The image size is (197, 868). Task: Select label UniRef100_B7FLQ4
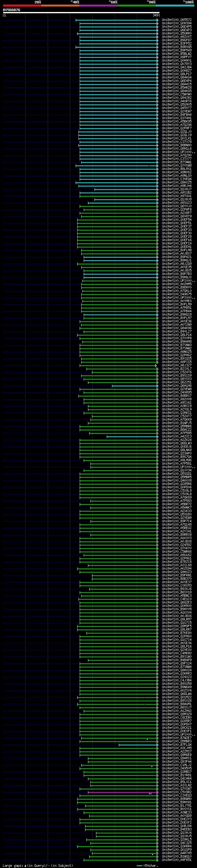click(177, 745)
